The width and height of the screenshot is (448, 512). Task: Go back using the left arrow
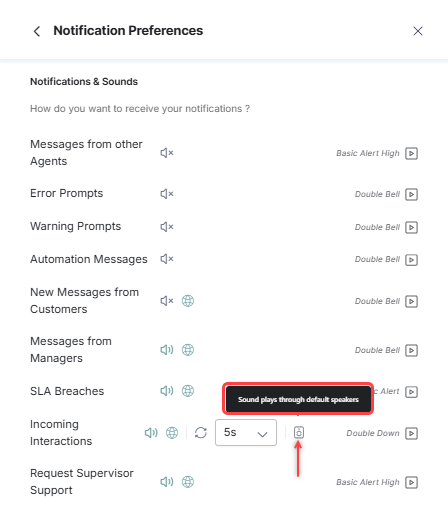tap(37, 31)
